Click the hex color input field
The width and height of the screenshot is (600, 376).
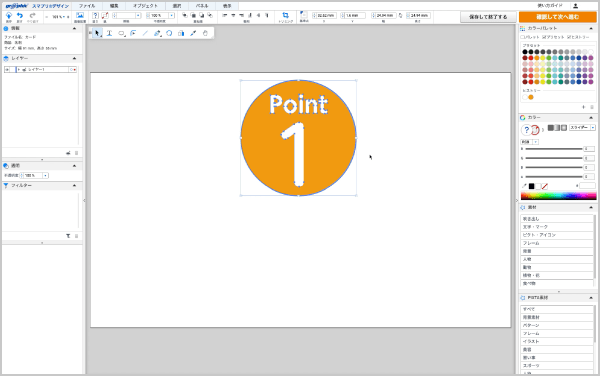pos(587,186)
